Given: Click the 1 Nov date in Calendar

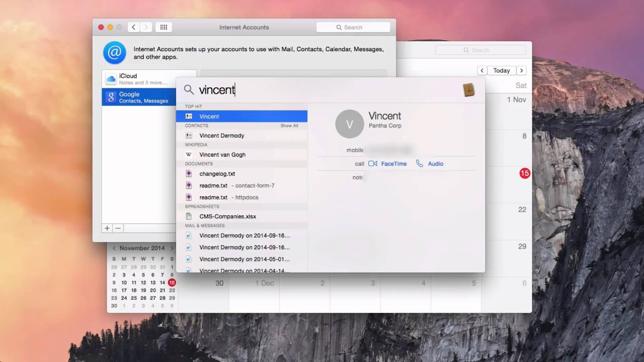Looking at the screenshot, I should click(517, 100).
